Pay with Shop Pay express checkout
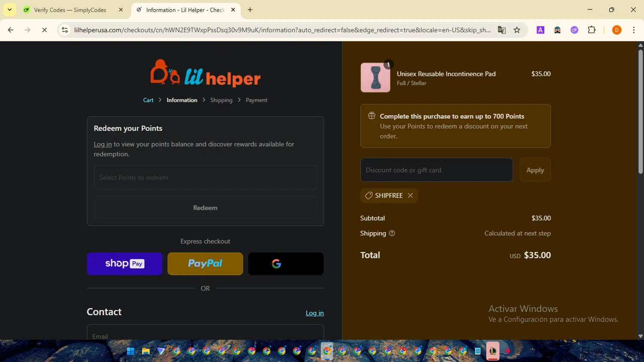 point(125,264)
